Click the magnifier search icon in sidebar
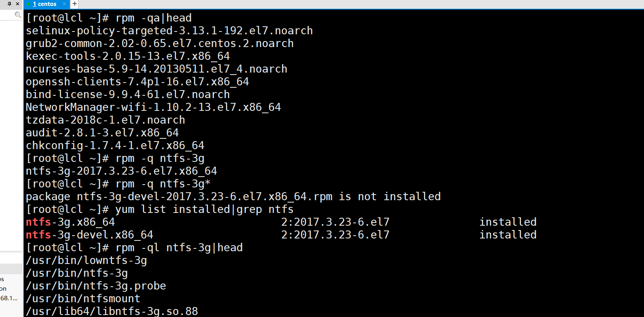 [18, 15]
